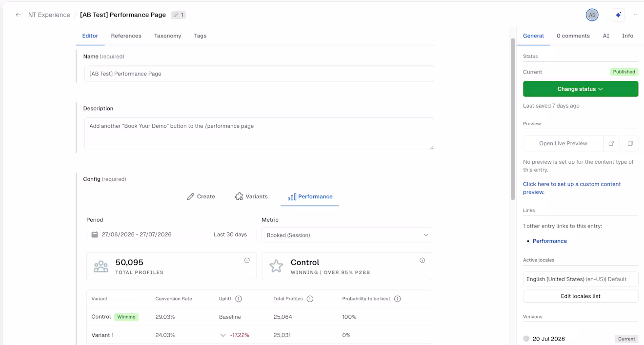Screen dimensions: 644x345
Task: Click the people icon in Total Profiles card
Action: click(101, 266)
